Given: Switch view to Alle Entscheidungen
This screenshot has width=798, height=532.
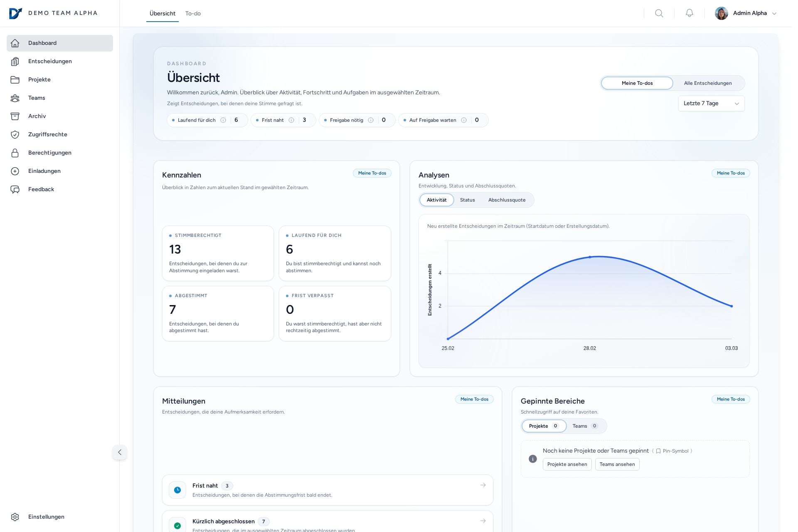Looking at the screenshot, I should click(707, 83).
